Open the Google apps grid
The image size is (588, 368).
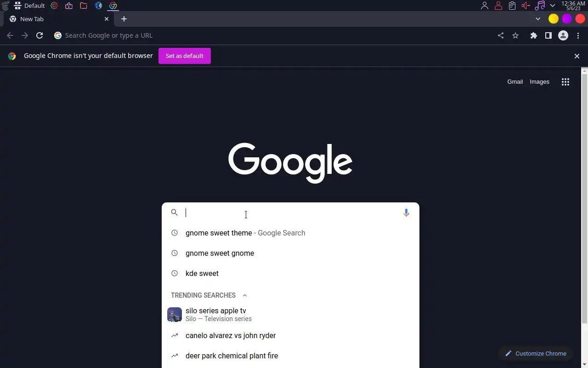[x=565, y=82]
